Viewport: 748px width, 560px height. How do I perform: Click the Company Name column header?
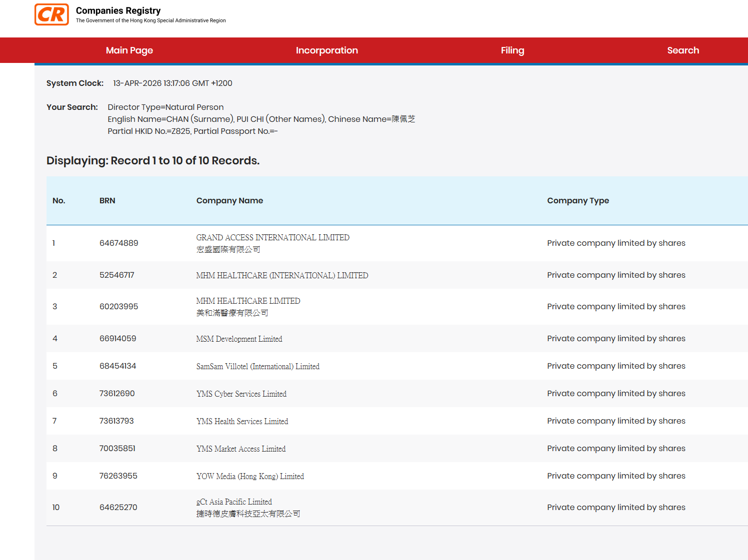[229, 200]
